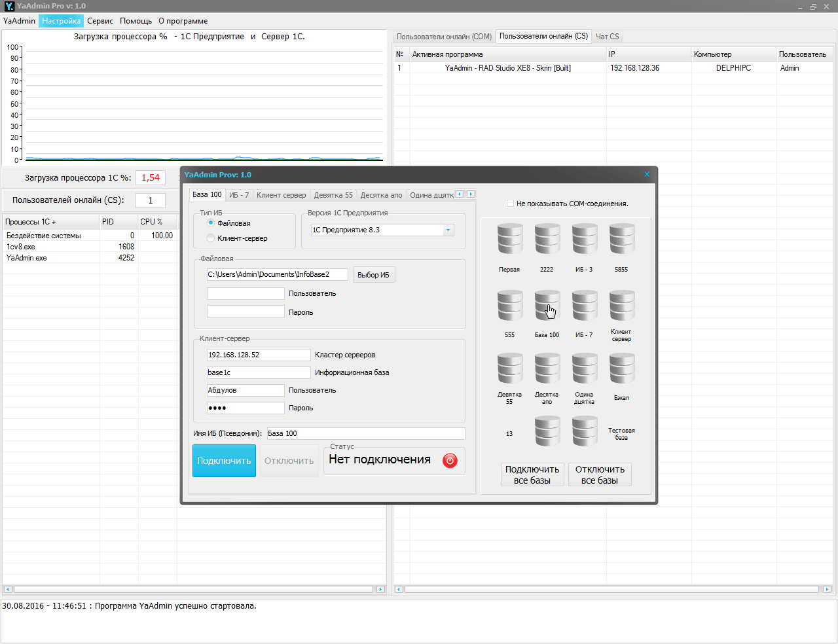Image resolution: width=838 pixels, height=644 pixels.
Task: Click Подключить все базы button
Action: 532,474
